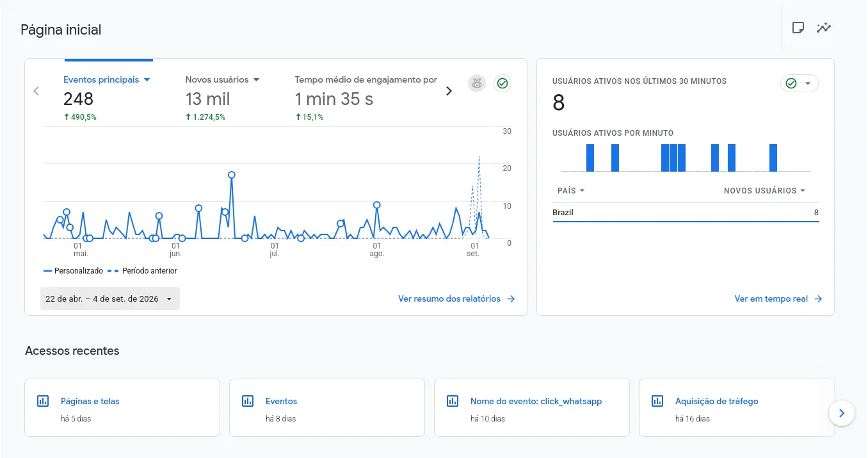The height and width of the screenshot is (458, 868).
Task: Open realtime card data quality dropdown
Action: click(x=800, y=83)
